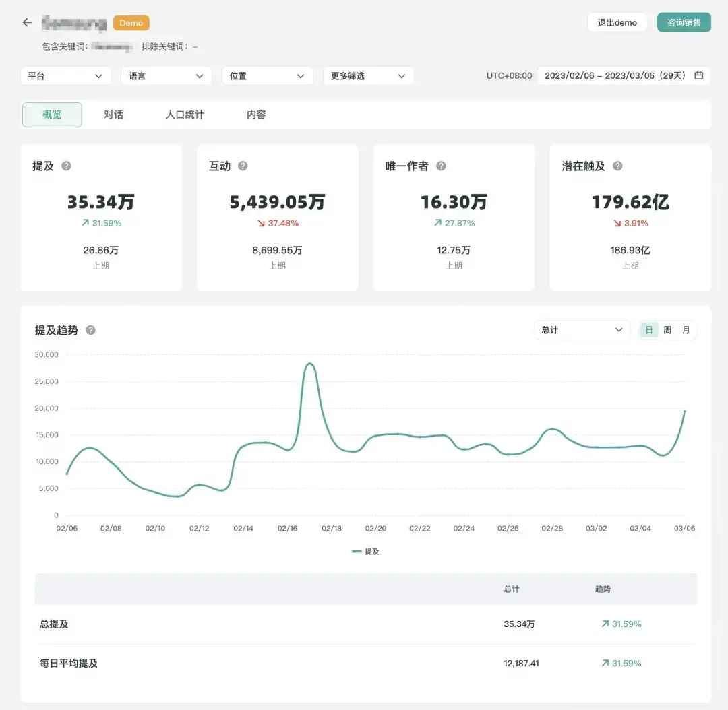The width and height of the screenshot is (728, 710).
Task: Open the date range picker field
Action: tap(624, 75)
